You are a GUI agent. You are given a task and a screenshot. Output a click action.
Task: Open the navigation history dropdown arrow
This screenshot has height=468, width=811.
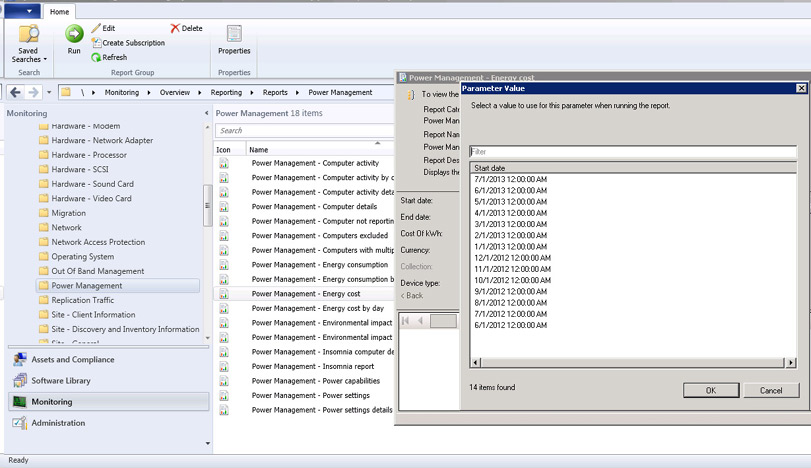(49, 93)
